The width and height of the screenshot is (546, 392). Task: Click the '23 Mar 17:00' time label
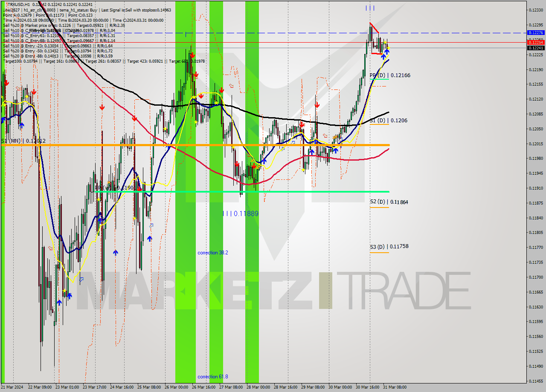94,387
